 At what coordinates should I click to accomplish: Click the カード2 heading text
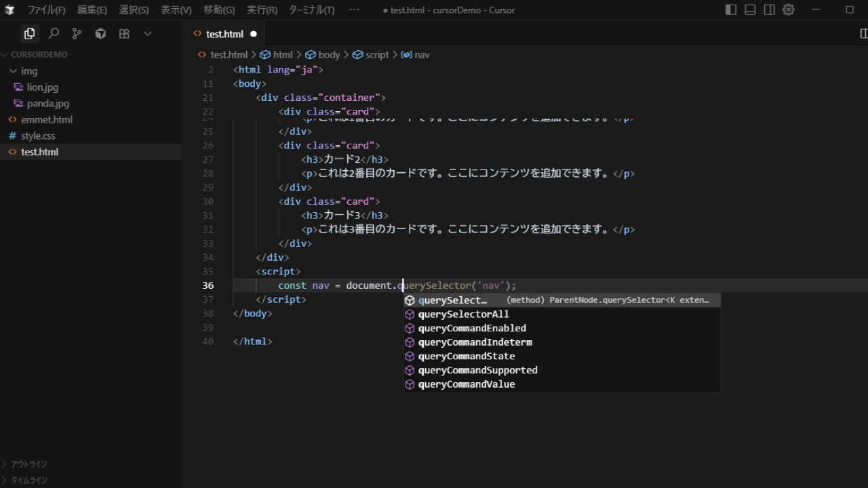pos(342,159)
